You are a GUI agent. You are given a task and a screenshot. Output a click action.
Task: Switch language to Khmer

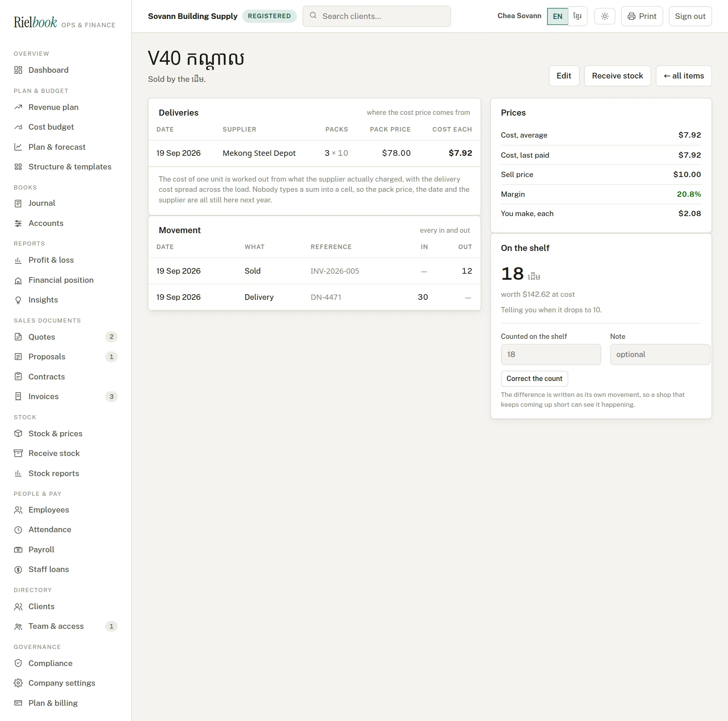(x=577, y=16)
